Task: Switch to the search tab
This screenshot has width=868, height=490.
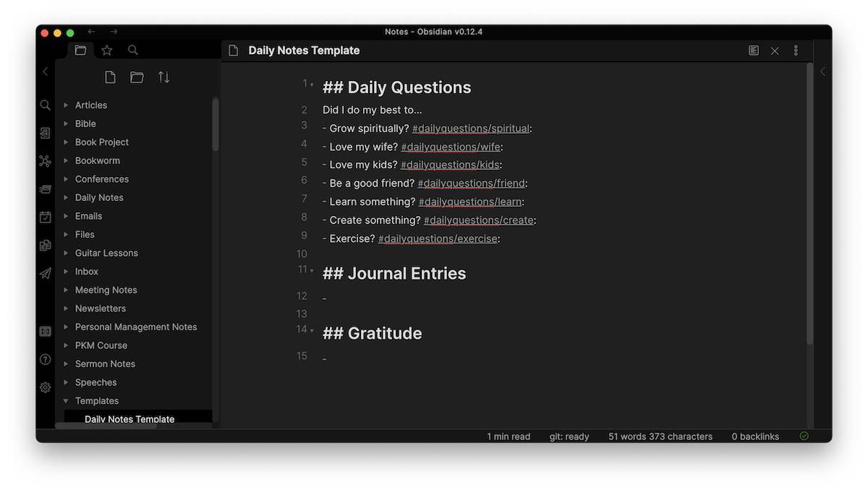Action: tap(133, 51)
